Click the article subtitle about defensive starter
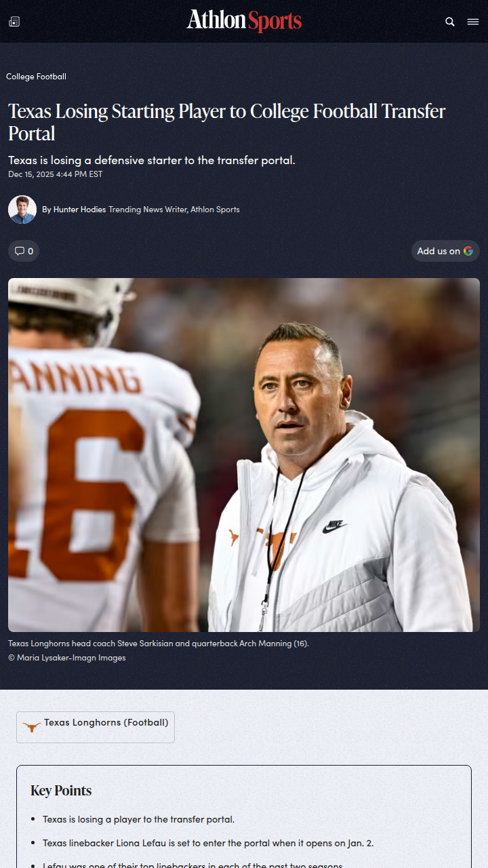This screenshot has height=868, width=488. click(151, 161)
